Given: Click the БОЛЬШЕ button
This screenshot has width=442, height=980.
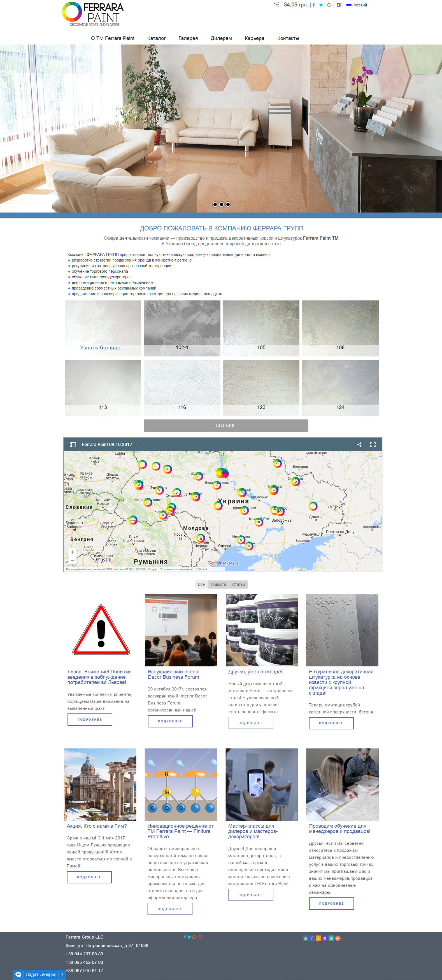Looking at the screenshot, I should point(226,425).
